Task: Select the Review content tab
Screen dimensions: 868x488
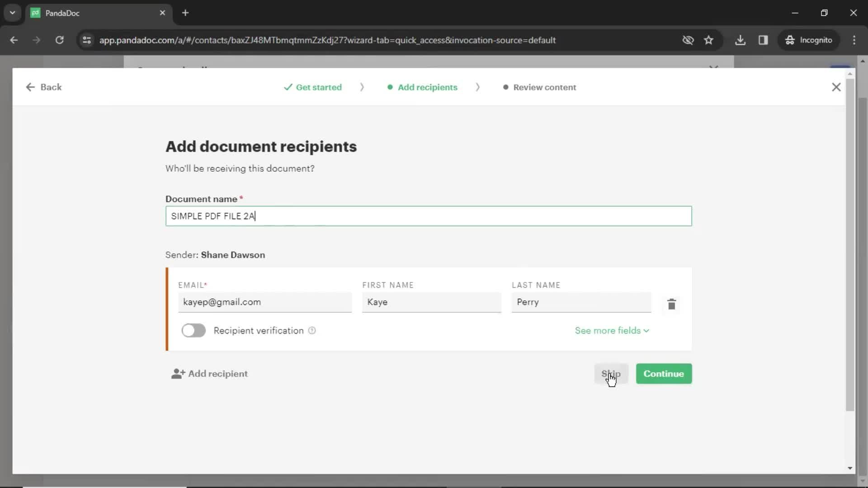Action: coord(545,87)
